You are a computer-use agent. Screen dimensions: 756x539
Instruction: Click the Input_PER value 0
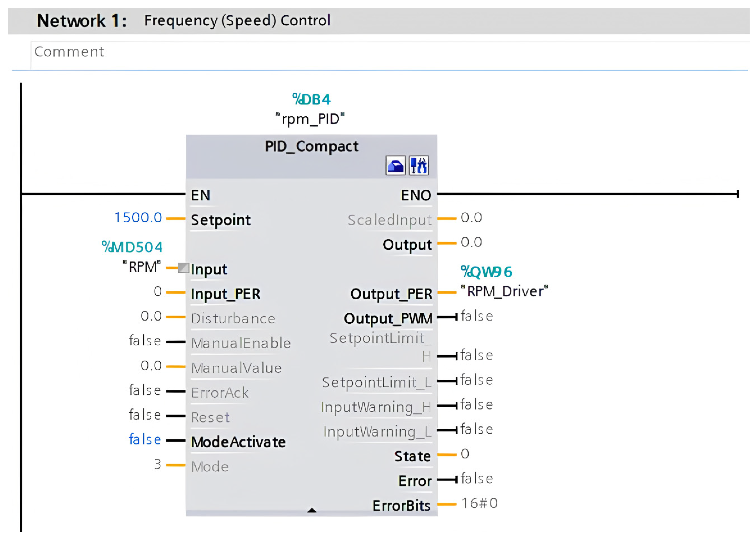pos(158,291)
